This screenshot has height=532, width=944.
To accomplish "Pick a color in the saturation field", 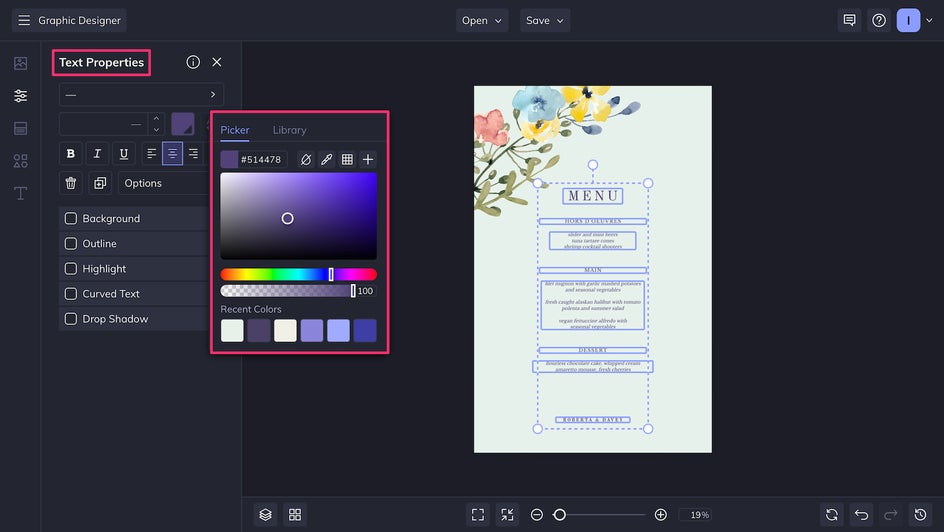I will [299, 216].
